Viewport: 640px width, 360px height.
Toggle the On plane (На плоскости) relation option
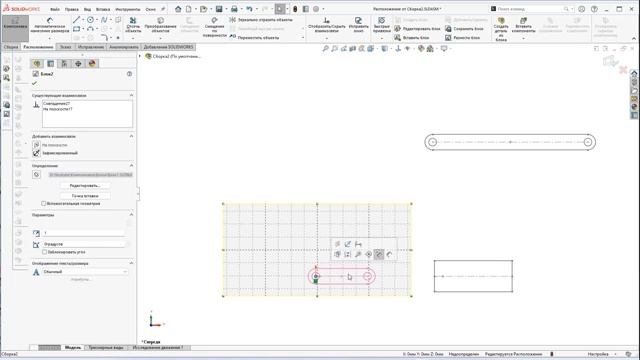[50, 145]
